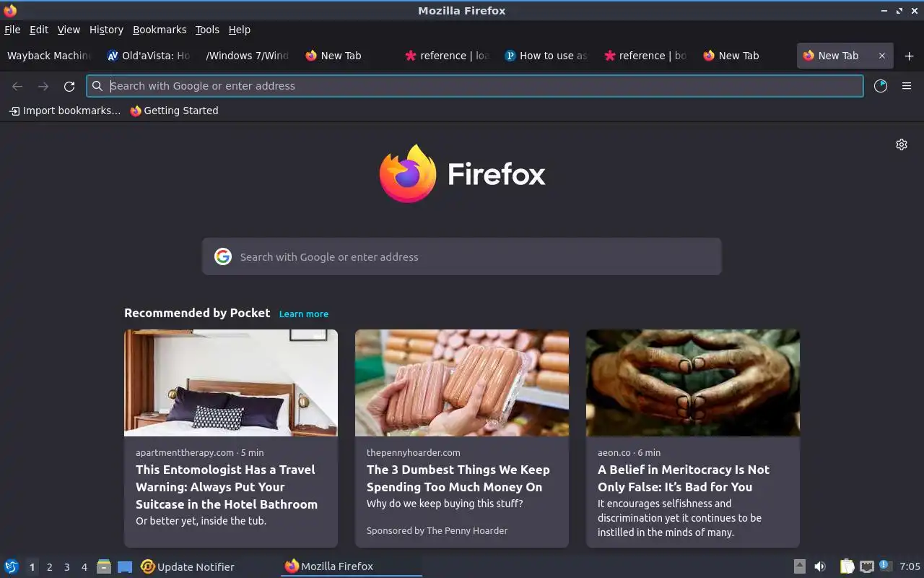This screenshot has width=924, height=578.
Task: Click the page search box field
Action: (462, 256)
